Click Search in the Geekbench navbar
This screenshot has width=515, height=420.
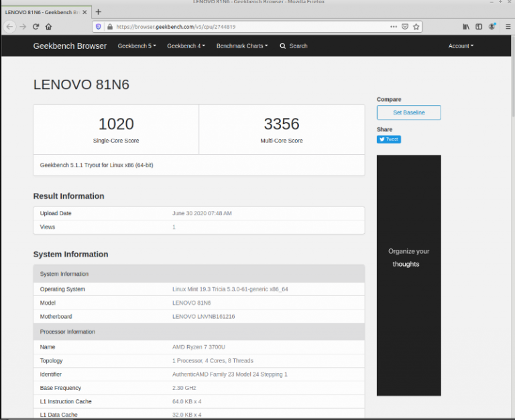[294, 46]
